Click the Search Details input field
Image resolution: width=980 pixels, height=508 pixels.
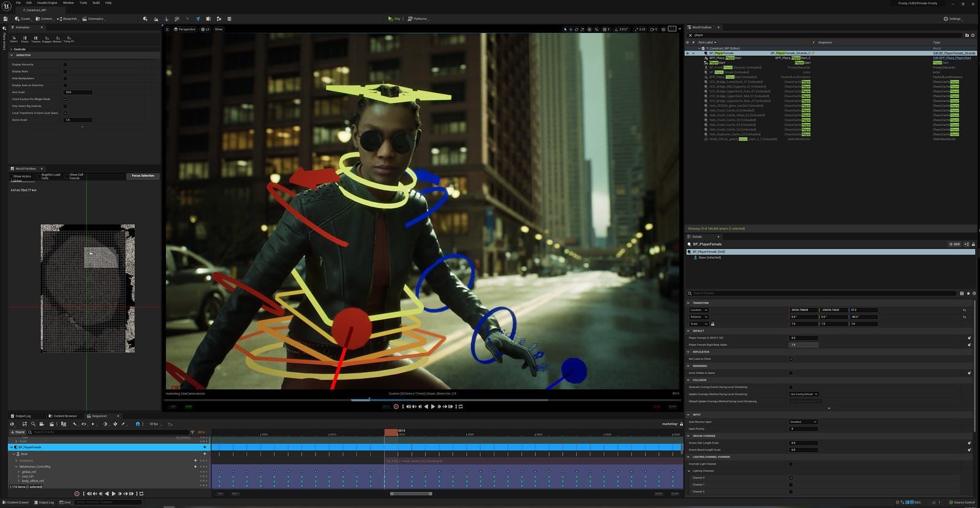(821, 293)
